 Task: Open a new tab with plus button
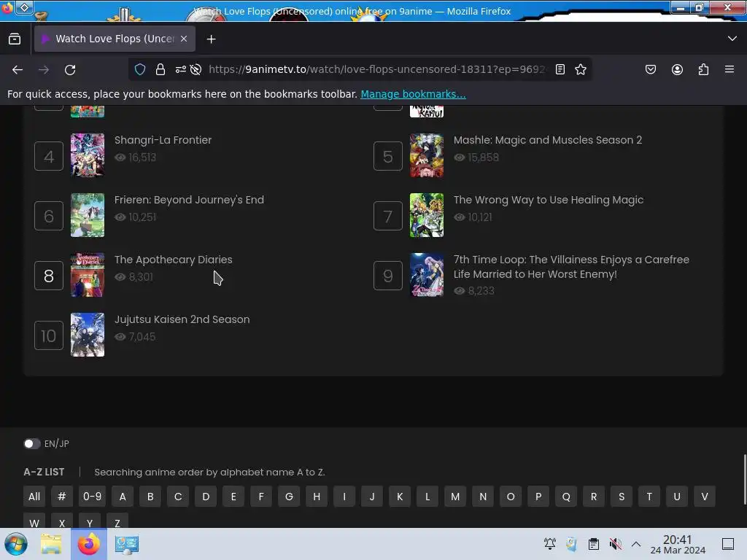[211, 39]
